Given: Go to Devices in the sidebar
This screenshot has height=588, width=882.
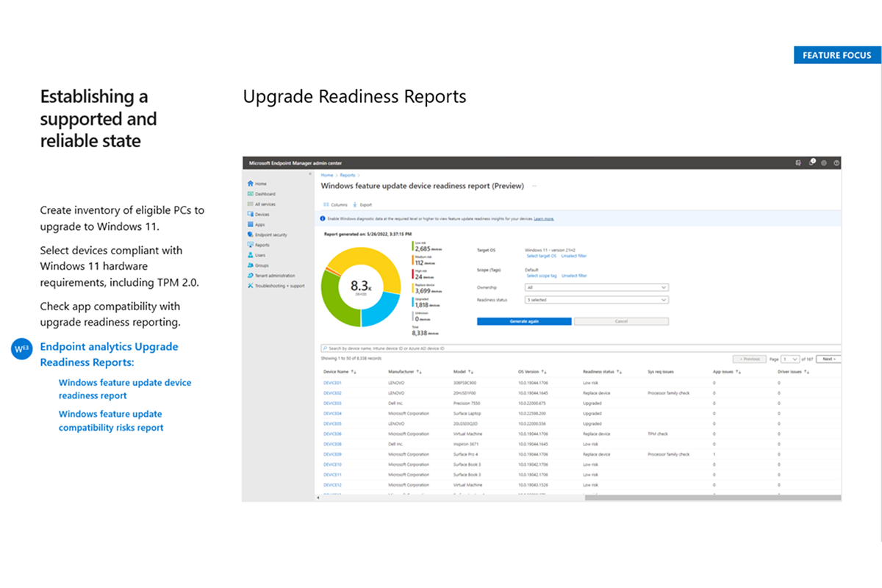Looking at the screenshot, I should pyautogui.click(x=259, y=215).
